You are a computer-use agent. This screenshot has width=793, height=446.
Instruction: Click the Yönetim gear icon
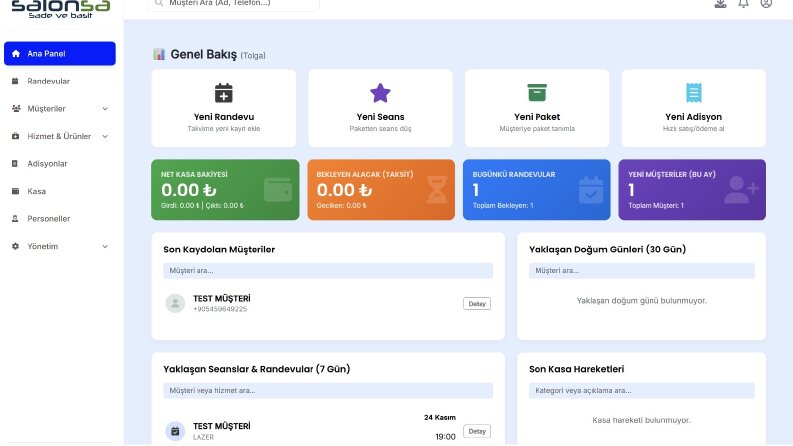point(15,246)
